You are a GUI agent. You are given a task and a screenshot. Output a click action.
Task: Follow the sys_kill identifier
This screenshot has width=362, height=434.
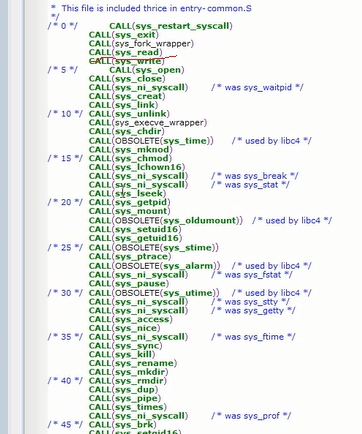coord(133,354)
